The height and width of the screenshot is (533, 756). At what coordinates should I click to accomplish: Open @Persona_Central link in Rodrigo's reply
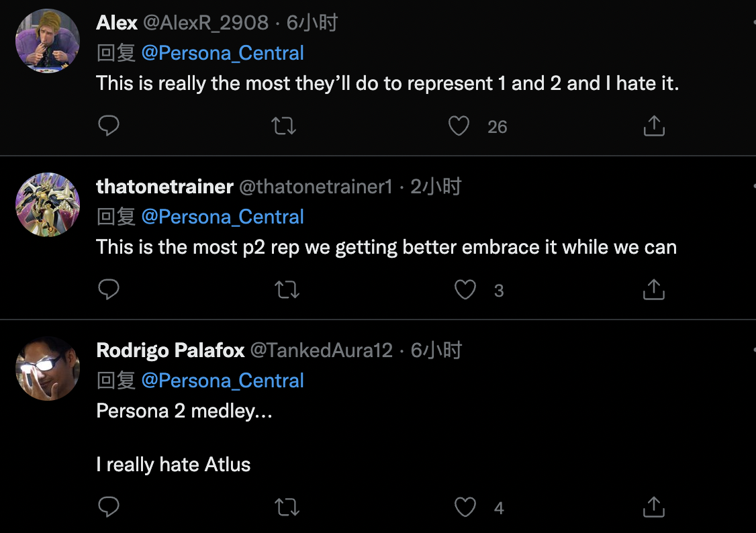pos(222,381)
